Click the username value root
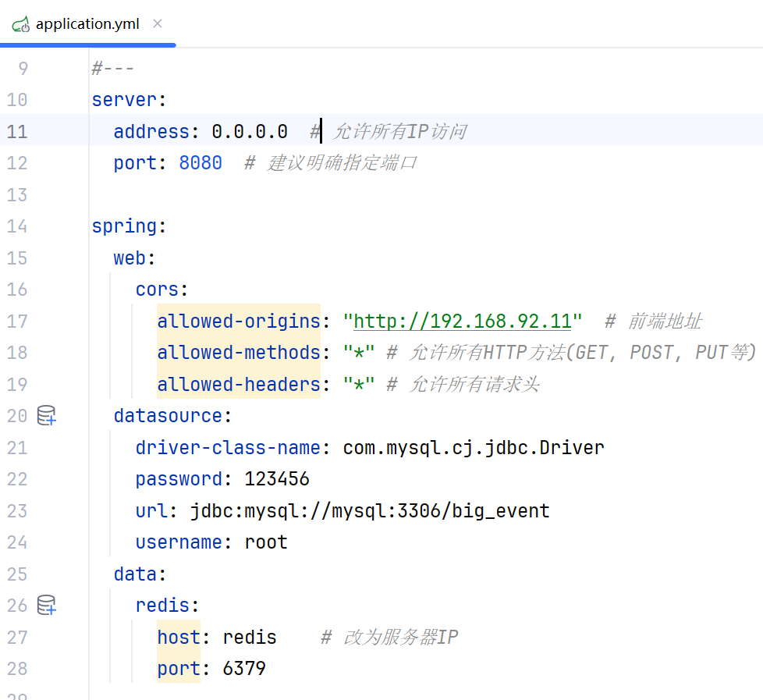The height and width of the screenshot is (700, 763). (x=266, y=542)
